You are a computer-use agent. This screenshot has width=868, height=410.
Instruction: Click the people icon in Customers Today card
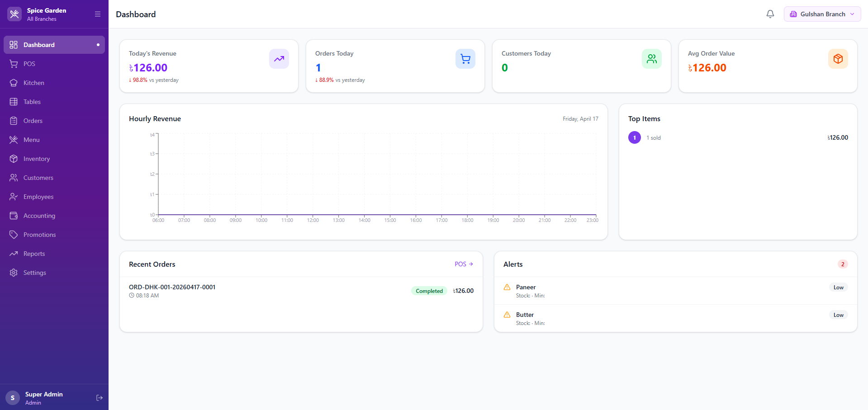pos(652,59)
